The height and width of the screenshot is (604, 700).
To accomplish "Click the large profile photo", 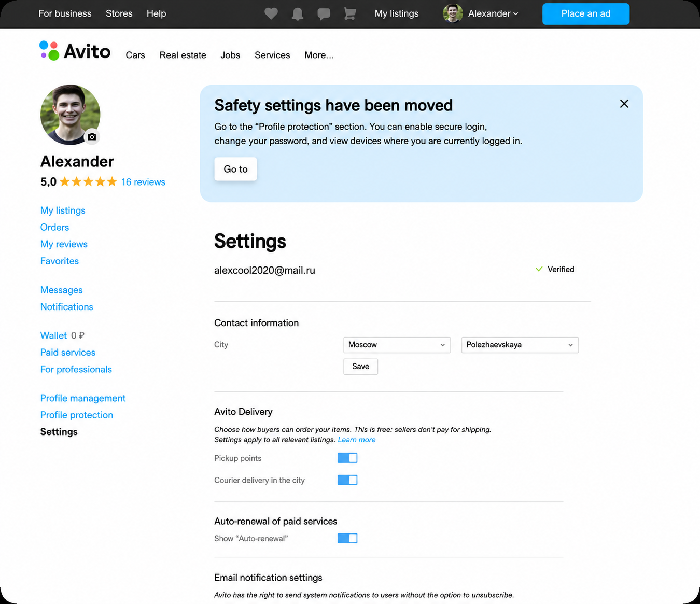I will pos(70,115).
